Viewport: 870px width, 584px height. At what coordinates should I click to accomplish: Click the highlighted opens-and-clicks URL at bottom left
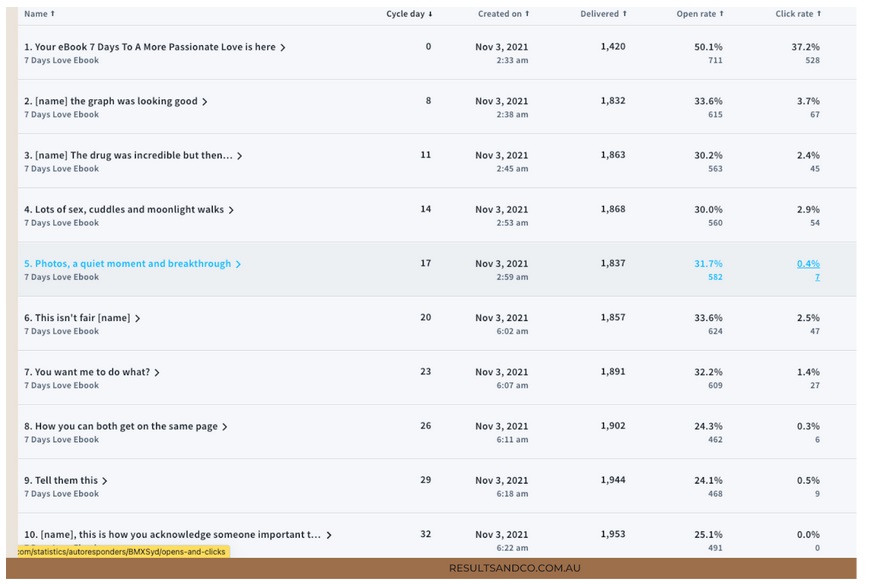119,551
